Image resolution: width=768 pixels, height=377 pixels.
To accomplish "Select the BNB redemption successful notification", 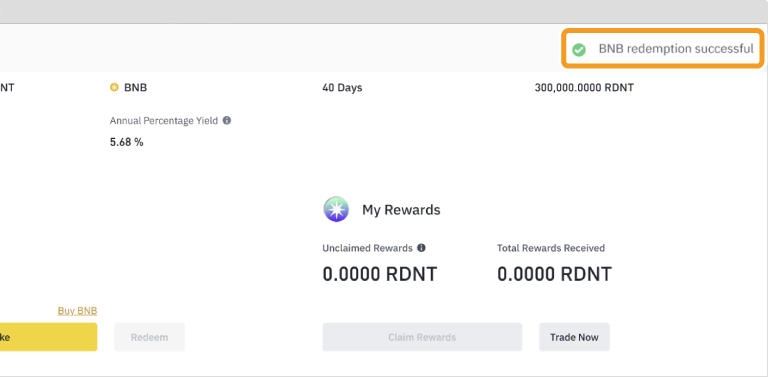I will pos(663,48).
